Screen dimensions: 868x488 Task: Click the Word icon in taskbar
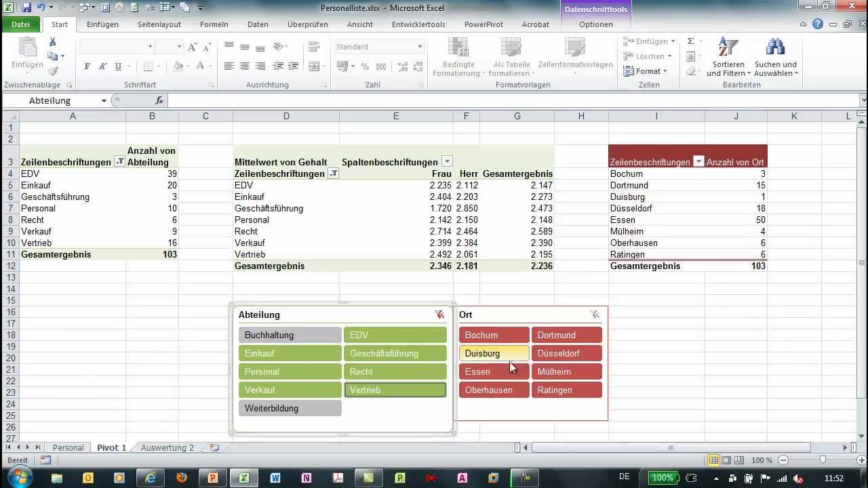[x=275, y=478]
